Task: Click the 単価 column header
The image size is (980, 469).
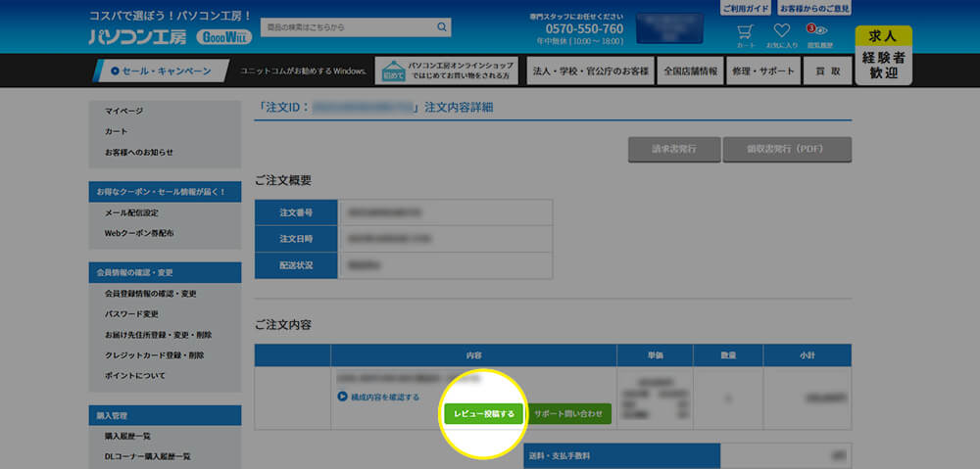Action: pos(655,355)
